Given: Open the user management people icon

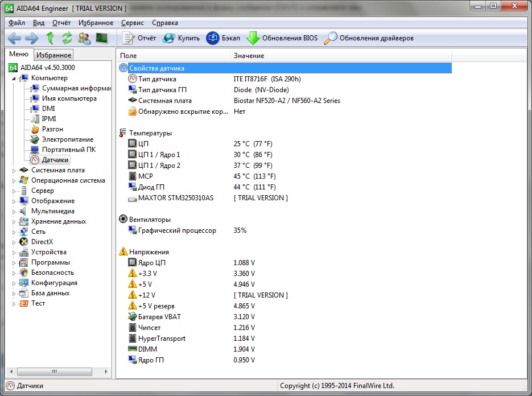Looking at the screenshot, I should point(84,38).
